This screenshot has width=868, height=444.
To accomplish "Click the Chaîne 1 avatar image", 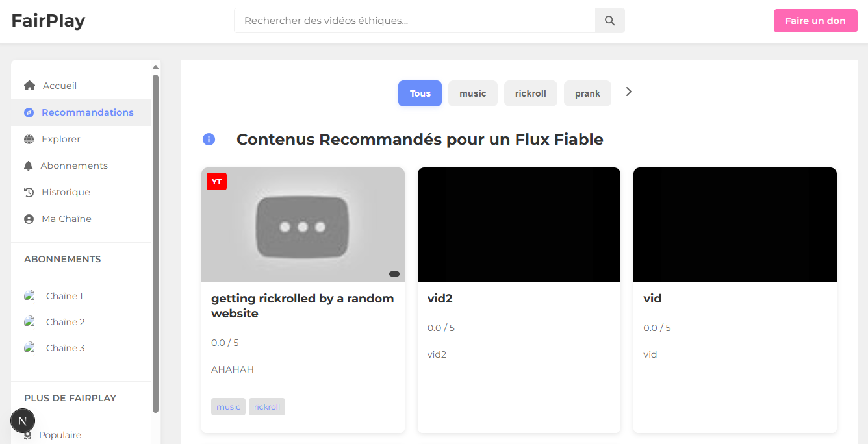I will [x=30, y=296].
